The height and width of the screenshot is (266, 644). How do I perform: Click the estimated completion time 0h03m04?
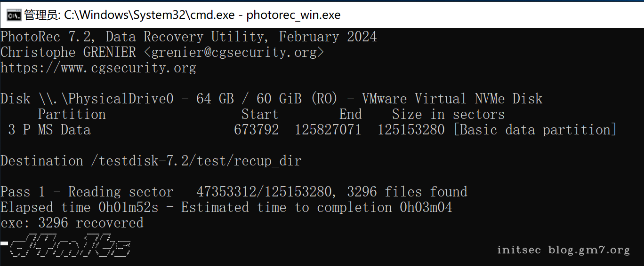426,207
